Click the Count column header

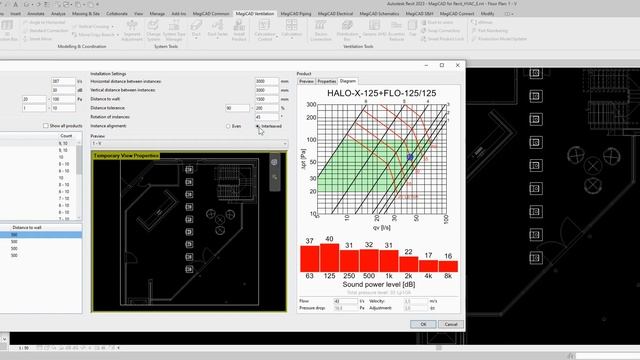click(x=66, y=136)
